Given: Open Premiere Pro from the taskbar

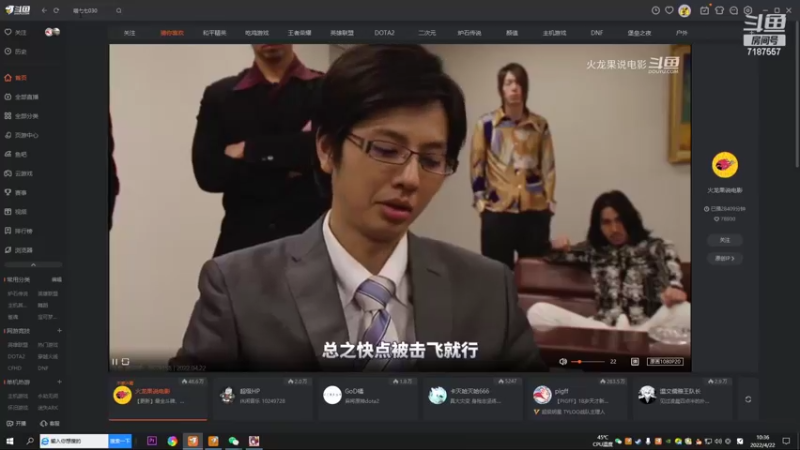Looking at the screenshot, I should click(x=152, y=441).
